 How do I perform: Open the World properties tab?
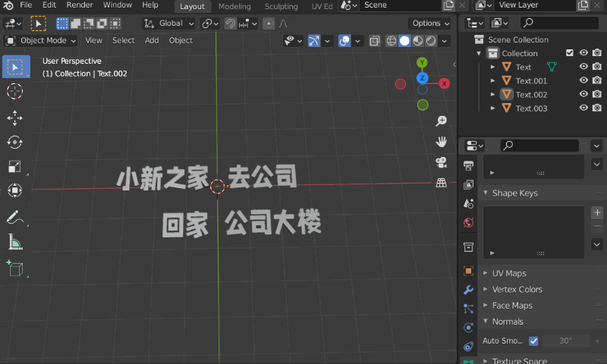[468, 222]
